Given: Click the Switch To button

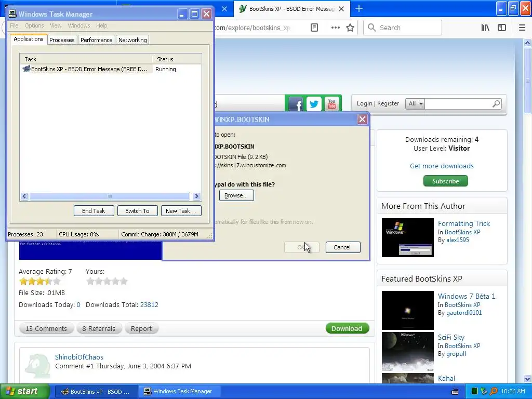Looking at the screenshot, I should (137, 211).
